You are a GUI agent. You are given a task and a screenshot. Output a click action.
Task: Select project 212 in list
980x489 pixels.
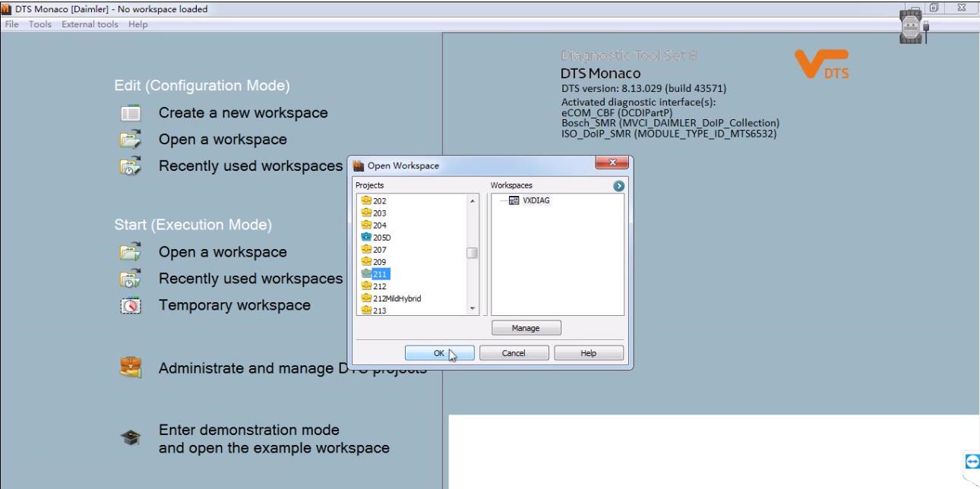[380, 286]
